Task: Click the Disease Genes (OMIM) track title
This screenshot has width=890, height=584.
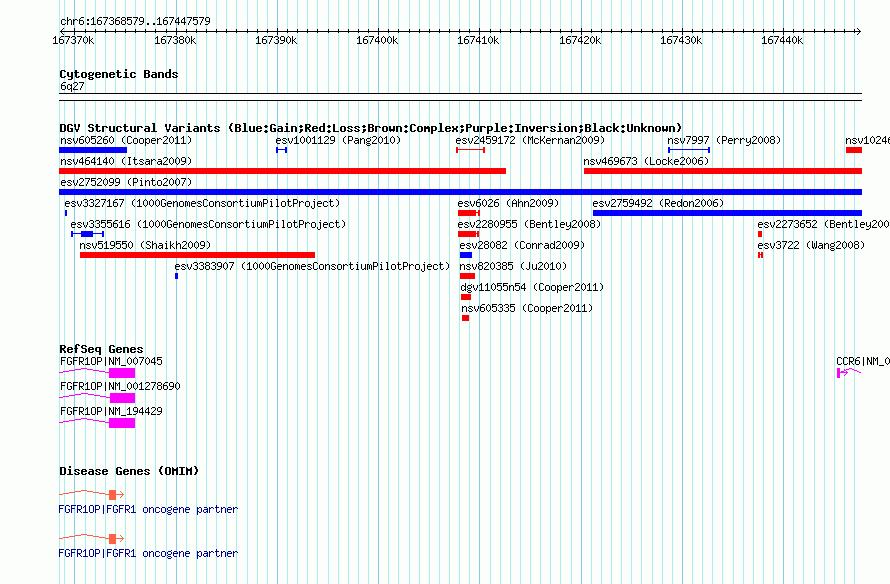Action: [x=129, y=471]
